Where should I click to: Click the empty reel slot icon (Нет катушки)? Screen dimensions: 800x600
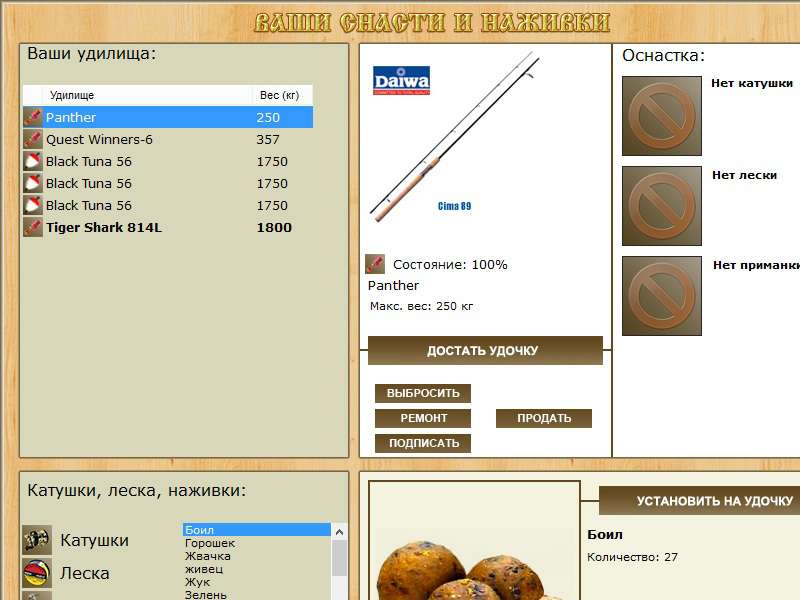[662, 116]
